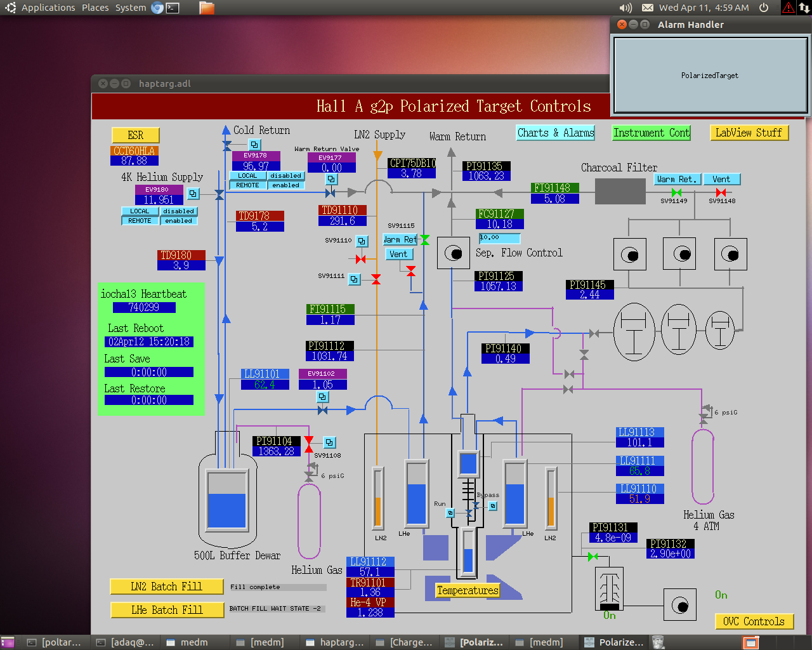Click the pump icon left of OVC Controls
The image size is (812, 650).
pyautogui.click(x=680, y=605)
